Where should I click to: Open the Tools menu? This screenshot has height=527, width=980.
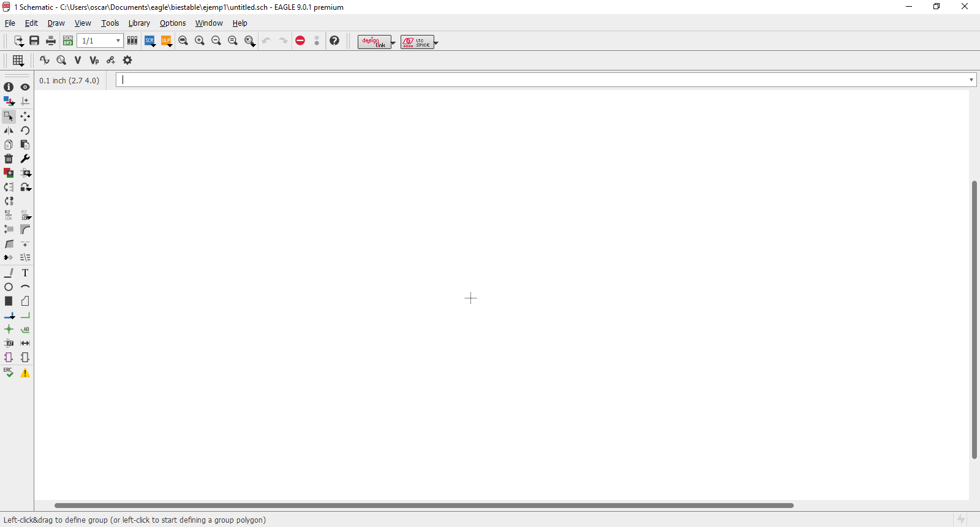[x=110, y=23]
